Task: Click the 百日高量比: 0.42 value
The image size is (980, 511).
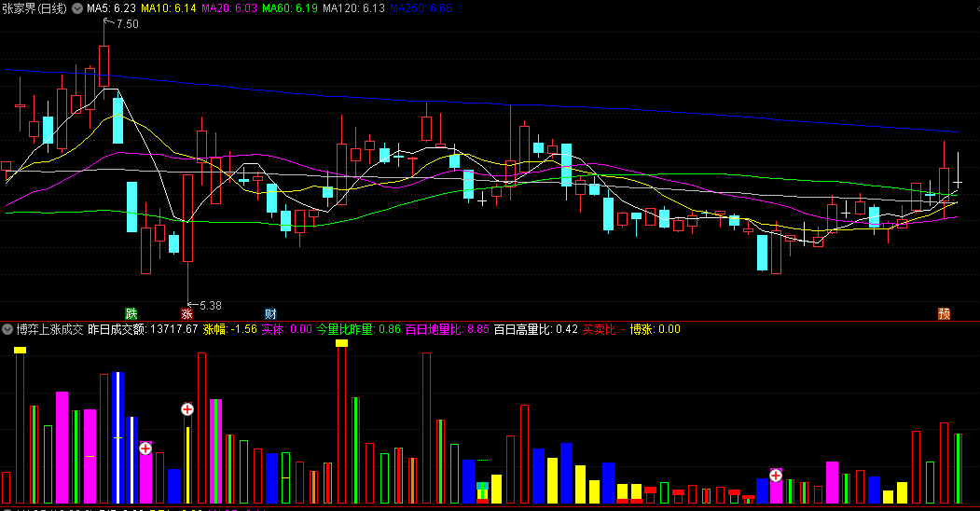Action: [535, 329]
